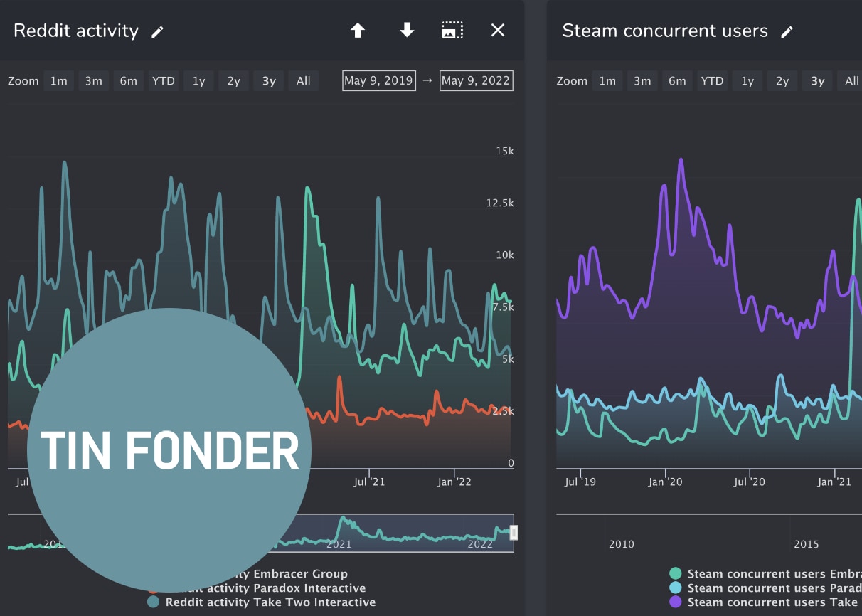Close the Reddit activity panel
This screenshot has height=616, width=862.
[x=498, y=31]
